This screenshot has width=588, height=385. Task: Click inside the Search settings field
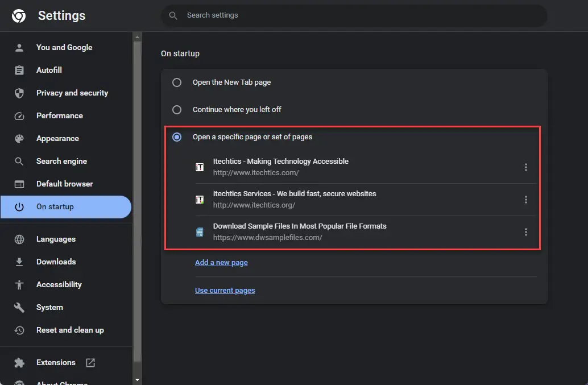[x=354, y=15]
